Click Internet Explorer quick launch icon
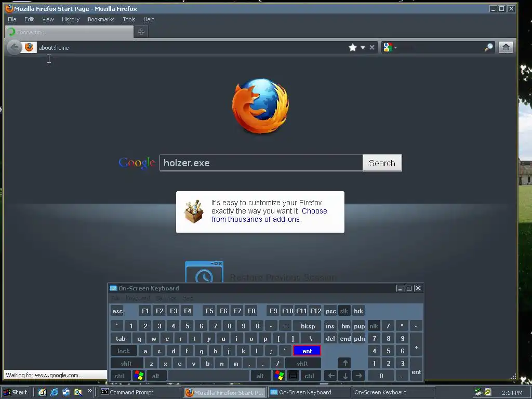The image size is (532, 399). pos(54,392)
